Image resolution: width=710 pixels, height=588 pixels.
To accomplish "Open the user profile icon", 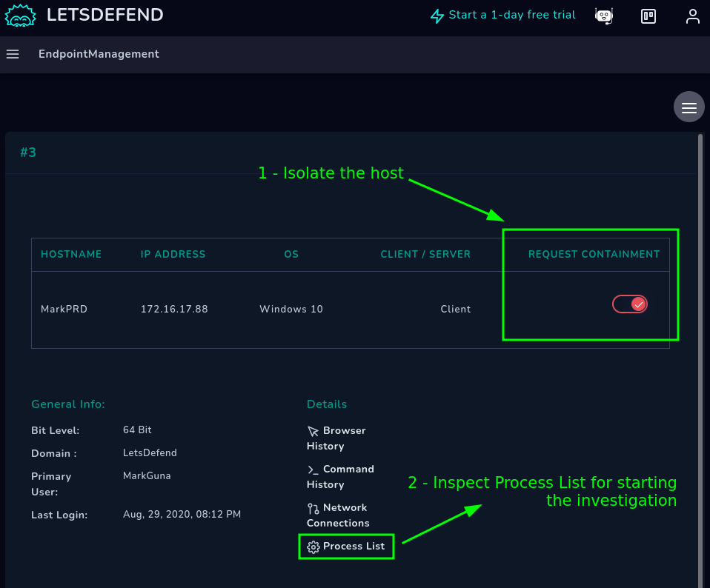I will 692,16.
